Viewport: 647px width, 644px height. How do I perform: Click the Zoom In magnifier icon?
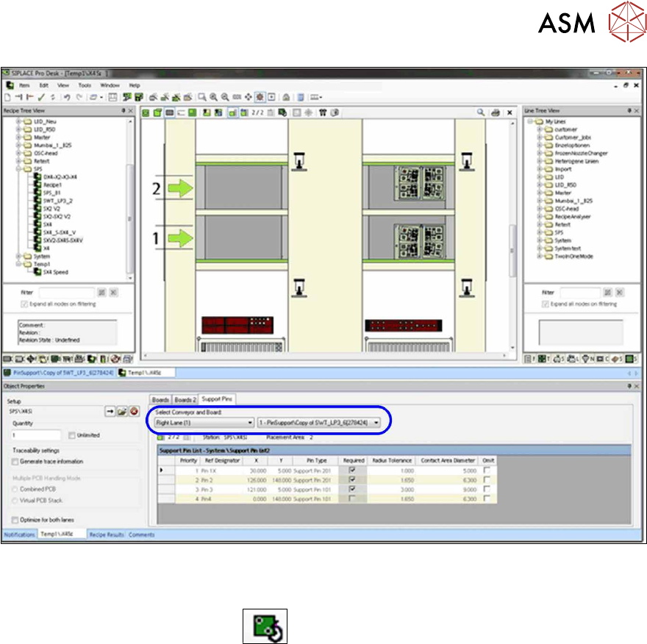(x=213, y=97)
